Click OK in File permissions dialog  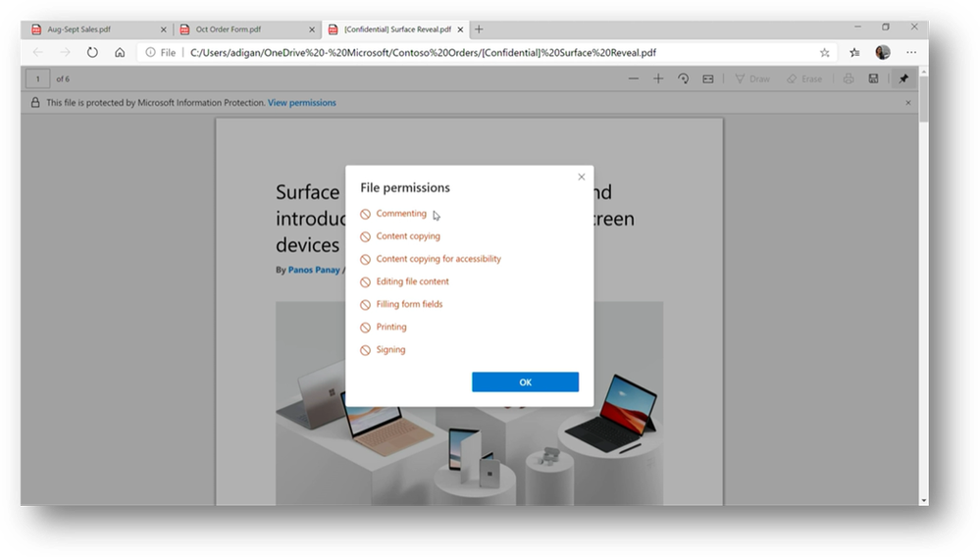pos(525,382)
